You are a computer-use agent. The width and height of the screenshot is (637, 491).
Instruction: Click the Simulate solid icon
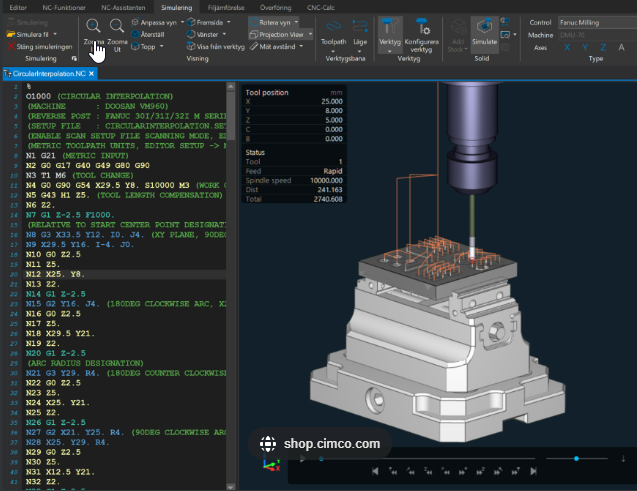tap(484, 27)
